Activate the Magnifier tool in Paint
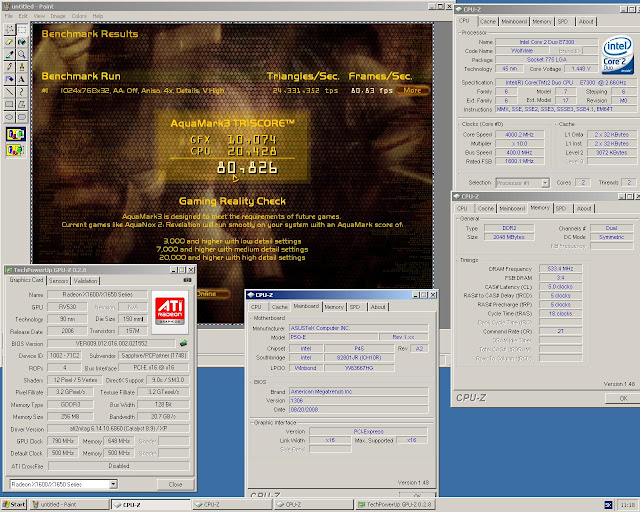The image size is (640, 512). point(22,54)
